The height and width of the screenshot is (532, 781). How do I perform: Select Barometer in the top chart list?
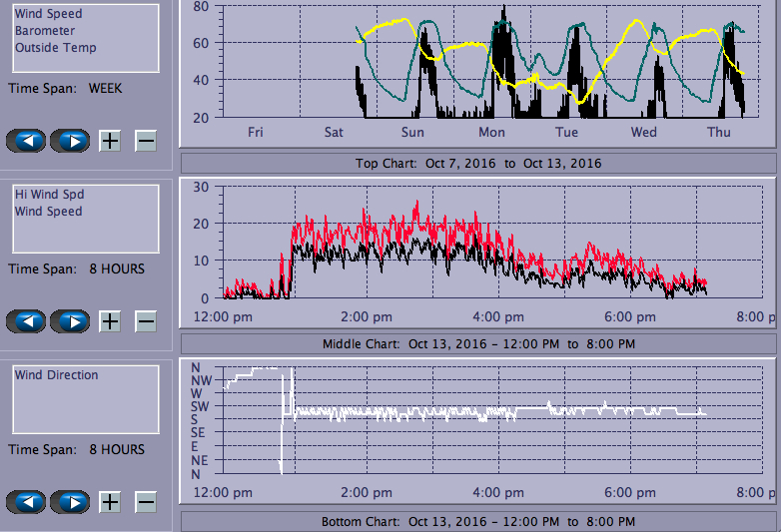[x=43, y=31]
